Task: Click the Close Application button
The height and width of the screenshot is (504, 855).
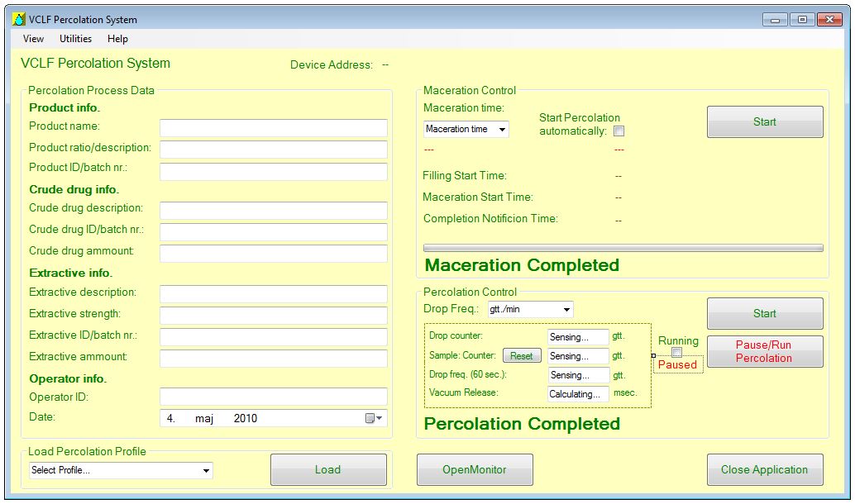Action: coord(765,469)
